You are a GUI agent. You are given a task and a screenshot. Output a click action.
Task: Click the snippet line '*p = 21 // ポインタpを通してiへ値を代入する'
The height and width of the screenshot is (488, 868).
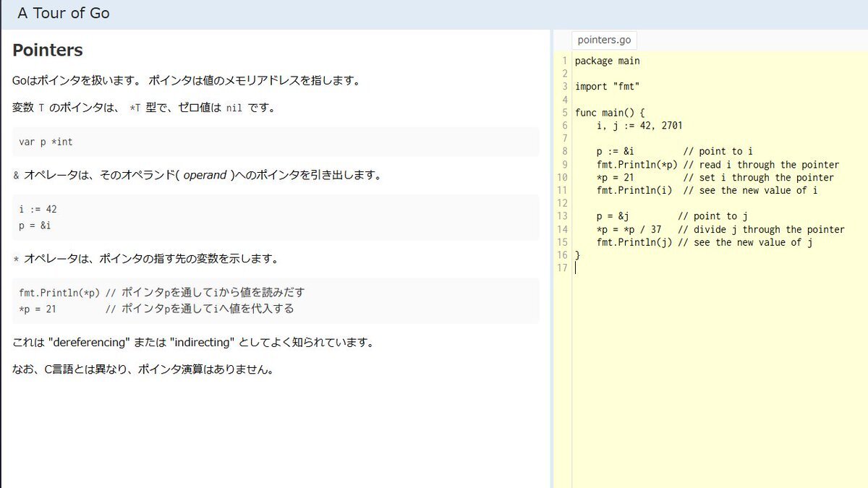point(156,309)
